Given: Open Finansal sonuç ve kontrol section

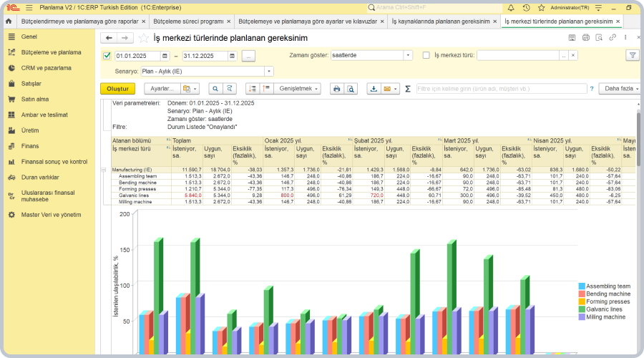Looking at the screenshot, I should 54,162.
